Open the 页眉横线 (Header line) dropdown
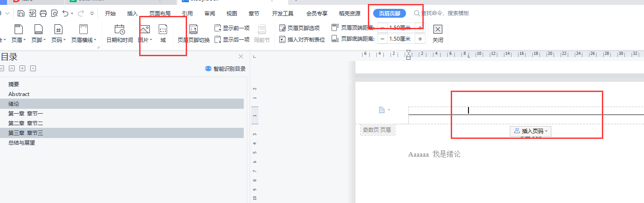Viewport: 644px width, 203px height. tap(83, 34)
